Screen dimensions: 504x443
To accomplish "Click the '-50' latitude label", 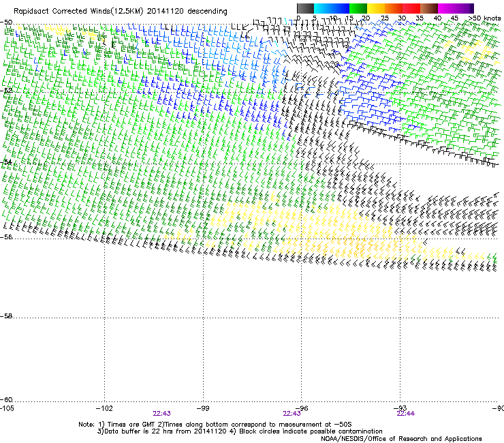I will point(6,22).
